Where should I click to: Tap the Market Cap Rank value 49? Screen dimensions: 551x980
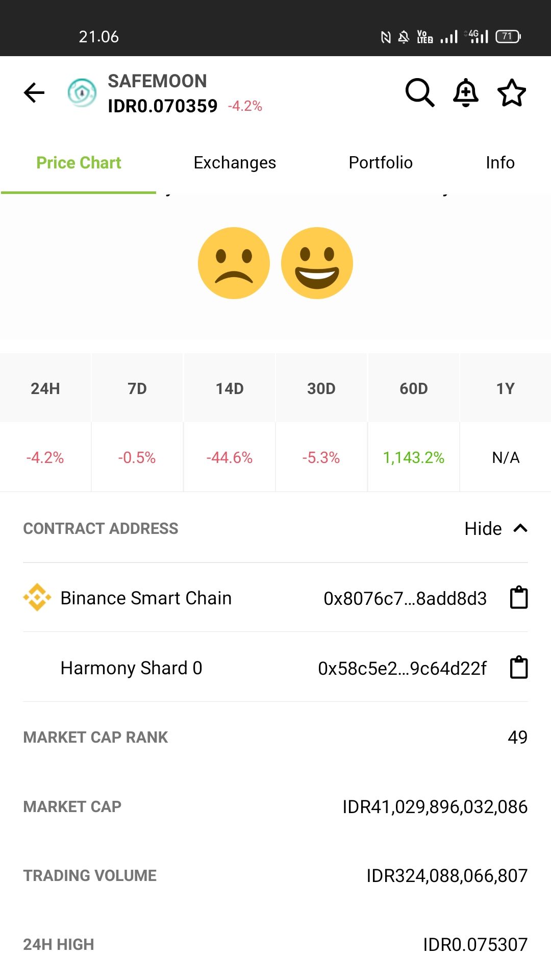point(517,737)
